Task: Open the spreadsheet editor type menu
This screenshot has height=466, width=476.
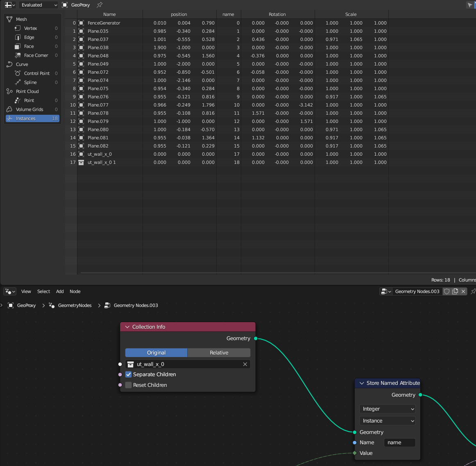Action: point(10,5)
